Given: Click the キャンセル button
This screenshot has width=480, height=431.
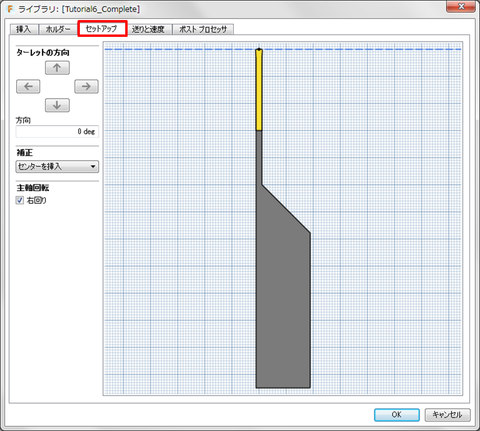Looking at the screenshot, I should 447,415.
